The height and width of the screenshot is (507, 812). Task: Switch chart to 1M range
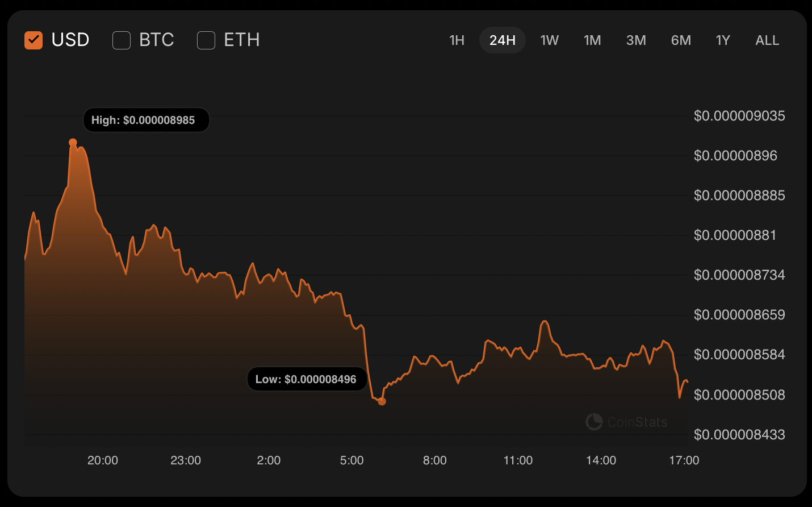592,40
